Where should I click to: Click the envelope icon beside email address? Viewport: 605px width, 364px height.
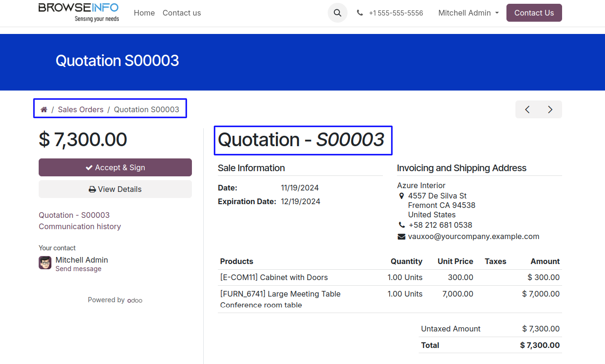(x=401, y=237)
